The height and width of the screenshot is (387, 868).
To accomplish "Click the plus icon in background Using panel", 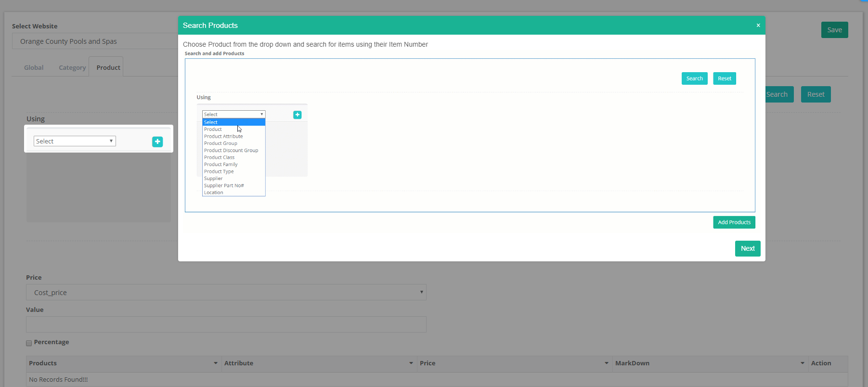I will (157, 142).
